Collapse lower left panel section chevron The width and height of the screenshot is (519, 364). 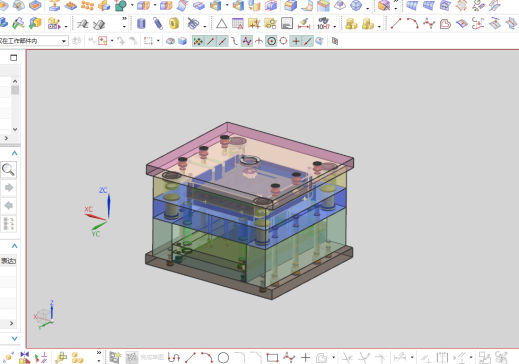pos(14,246)
